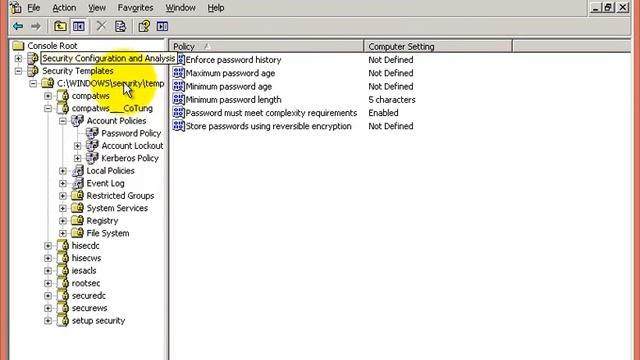The height and width of the screenshot is (360, 640).
Task: Click the 'Enabled' setting value
Action: point(383,113)
